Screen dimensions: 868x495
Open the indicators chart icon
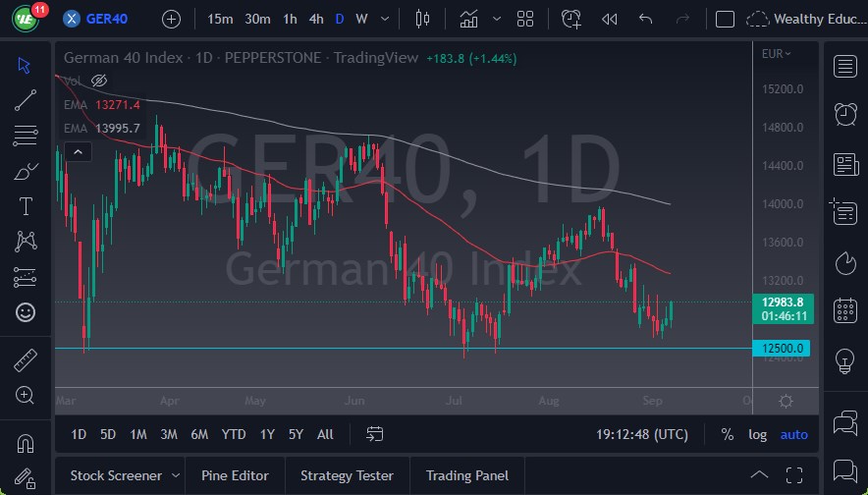[469, 19]
